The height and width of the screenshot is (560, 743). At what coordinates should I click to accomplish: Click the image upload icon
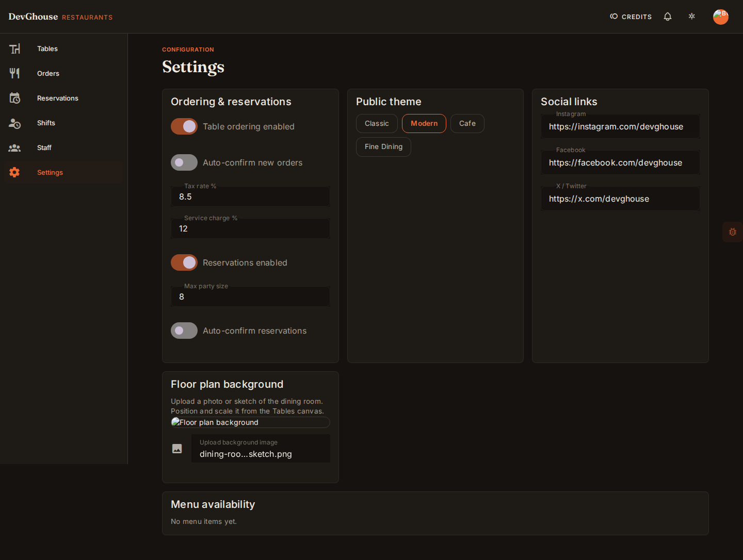click(177, 449)
